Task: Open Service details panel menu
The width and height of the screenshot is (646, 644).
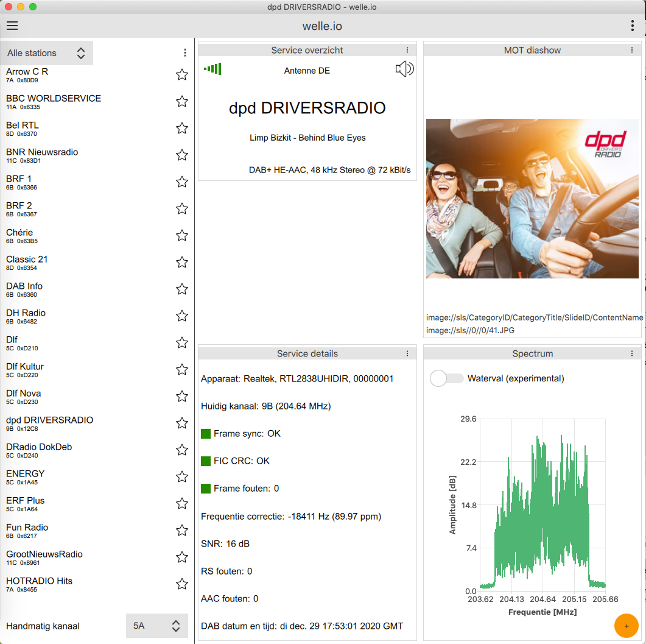Action: tap(407, 353)
